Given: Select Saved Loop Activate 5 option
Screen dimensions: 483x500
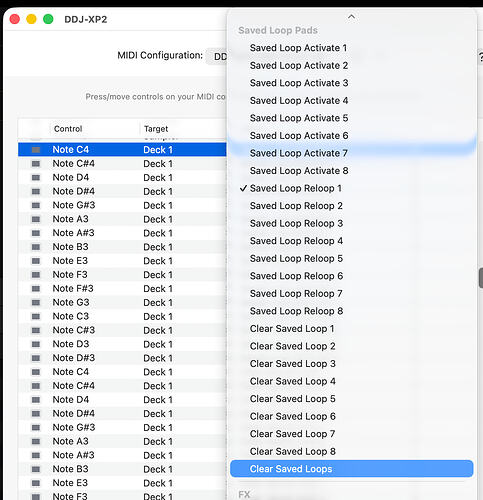Looking at the screenshot, I should point(351,118).
